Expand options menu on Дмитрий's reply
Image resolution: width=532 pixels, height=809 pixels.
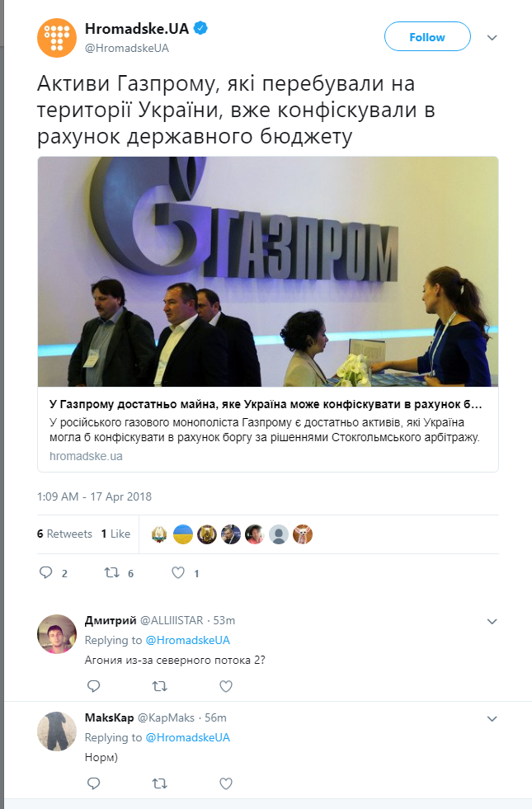(x=492, y=622)
